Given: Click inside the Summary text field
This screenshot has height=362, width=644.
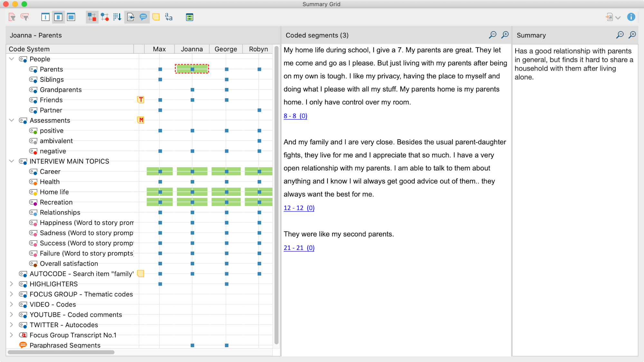Looking at the screenshot, I should point(575,200).
